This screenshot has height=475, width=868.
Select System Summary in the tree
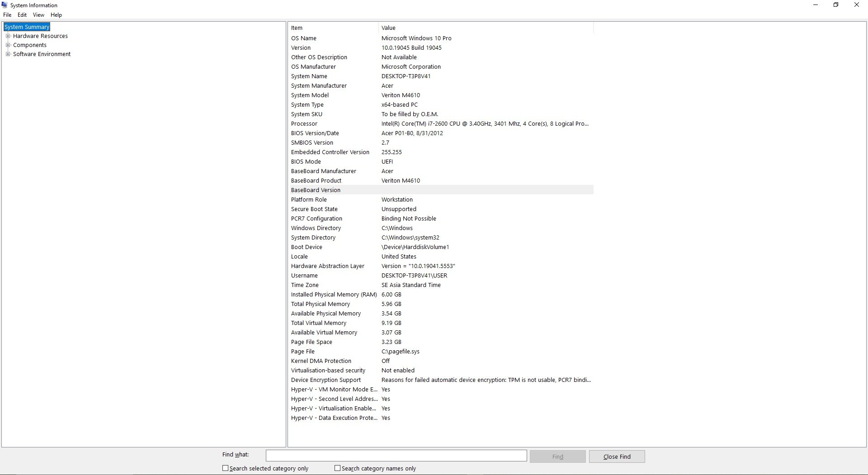[27, 27]
